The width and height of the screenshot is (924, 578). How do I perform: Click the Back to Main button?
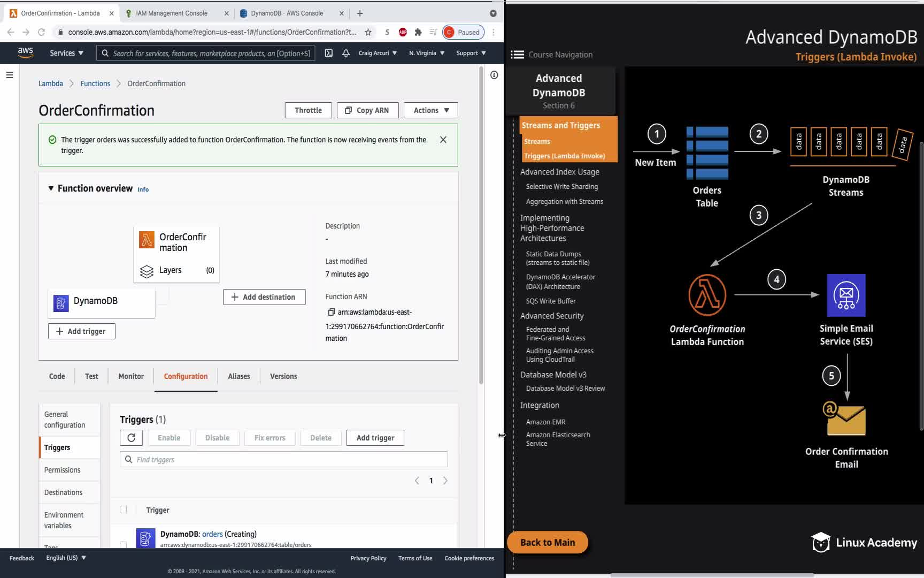(x=548, y=542)
